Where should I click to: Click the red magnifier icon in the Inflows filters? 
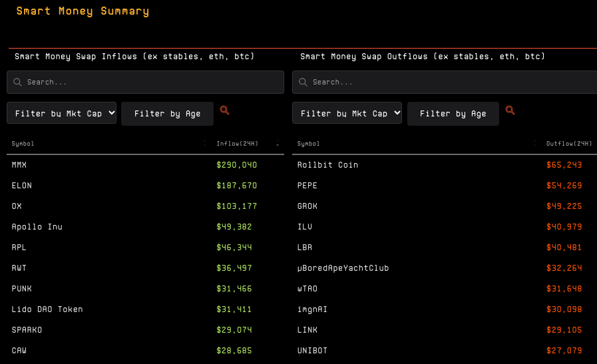pyautogui.click(x=225, y=110)
